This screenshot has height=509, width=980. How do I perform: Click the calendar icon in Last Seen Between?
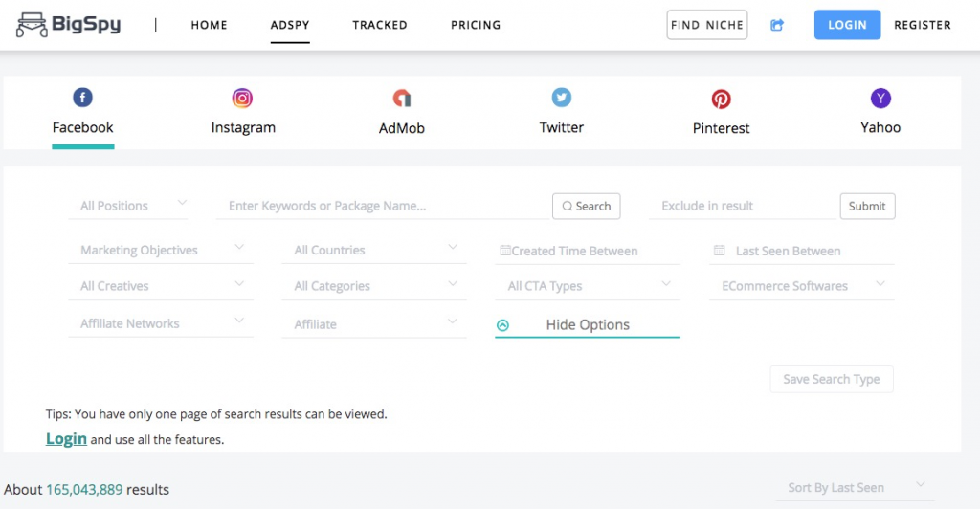(x=720, y=251)
